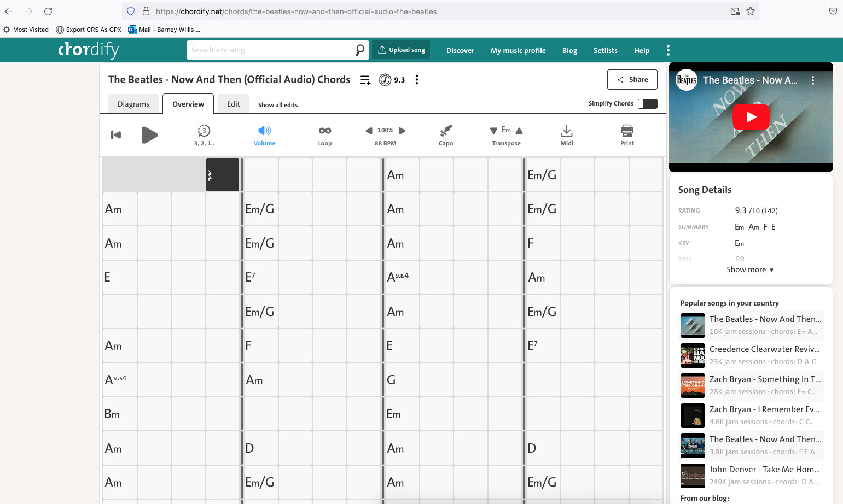The image size is (843, 504).
Task: Open the Help menu
Action: click(x=642, y=50)
